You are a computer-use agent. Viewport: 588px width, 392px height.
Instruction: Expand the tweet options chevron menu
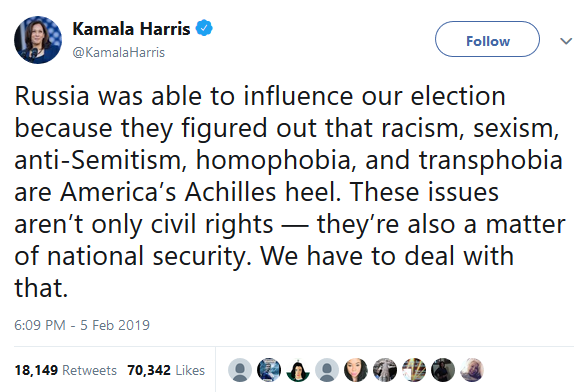click(x=566, y=41)
